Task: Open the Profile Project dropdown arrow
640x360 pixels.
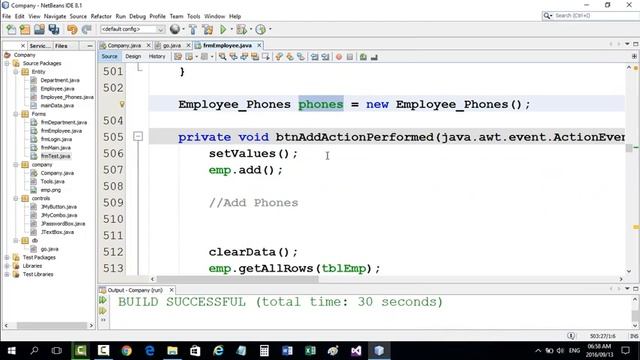Action: point(270,29)
